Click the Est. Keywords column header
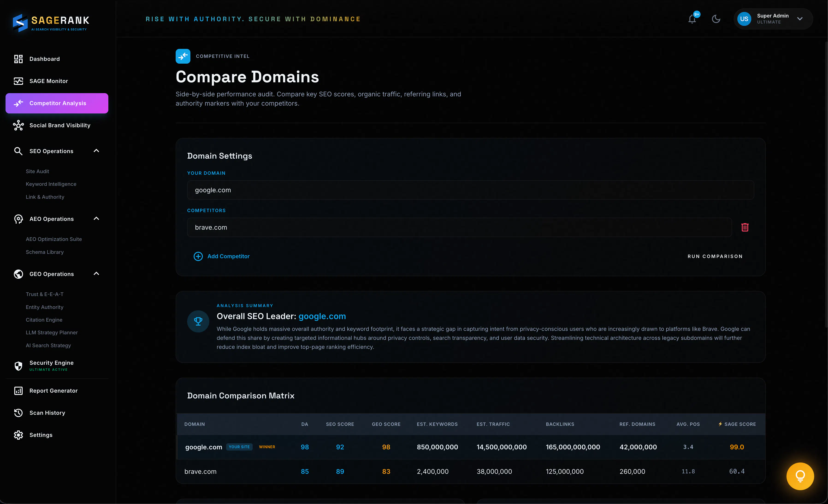The image size is (828, 504). click(x=437, y=424)
